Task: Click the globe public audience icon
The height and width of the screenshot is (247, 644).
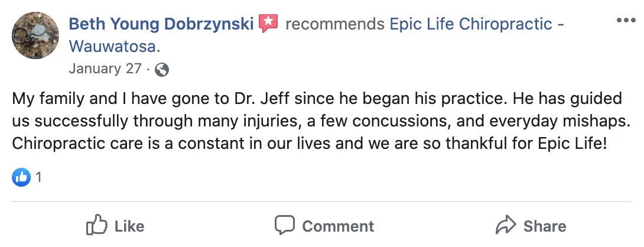Action: [162, 70]
